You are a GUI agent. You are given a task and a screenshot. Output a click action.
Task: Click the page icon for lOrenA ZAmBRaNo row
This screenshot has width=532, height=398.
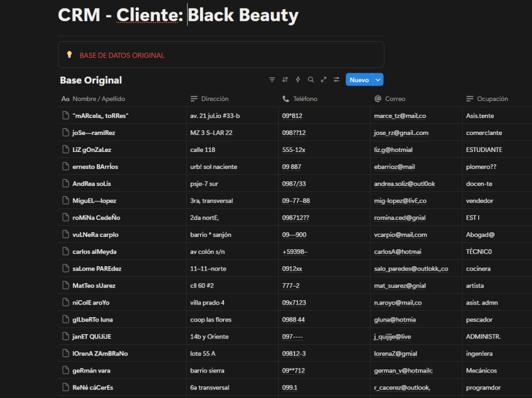pyautogui.click(x=66, y=353)
